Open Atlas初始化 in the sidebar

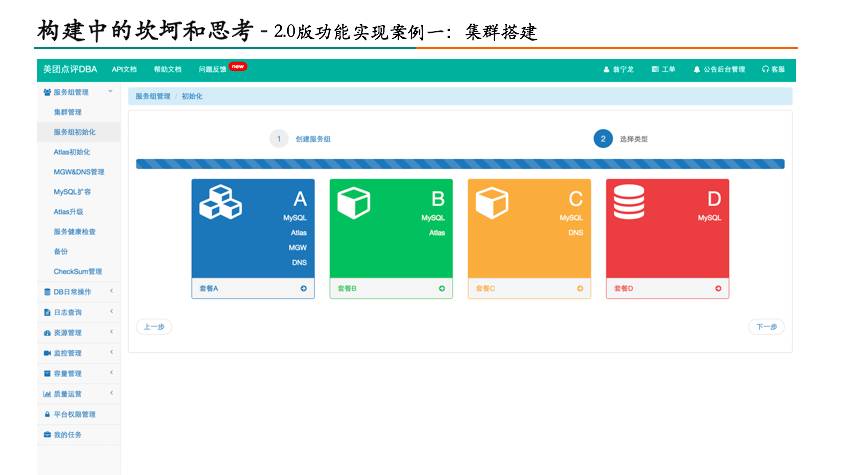[72, 152]
